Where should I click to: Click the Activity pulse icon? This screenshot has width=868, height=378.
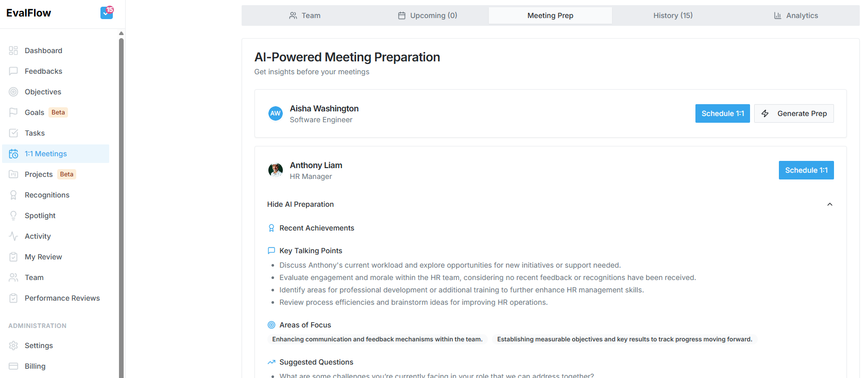13,236
